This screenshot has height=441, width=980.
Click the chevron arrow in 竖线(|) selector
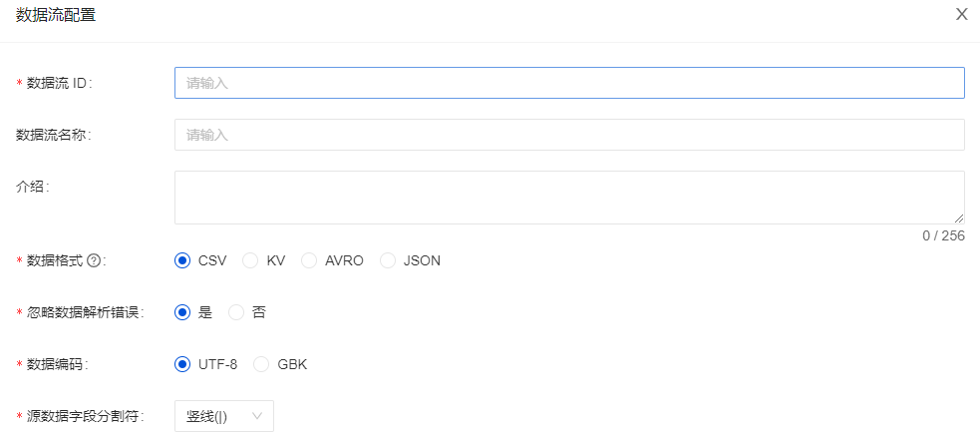pyautogui.click(x=257, y=416)
